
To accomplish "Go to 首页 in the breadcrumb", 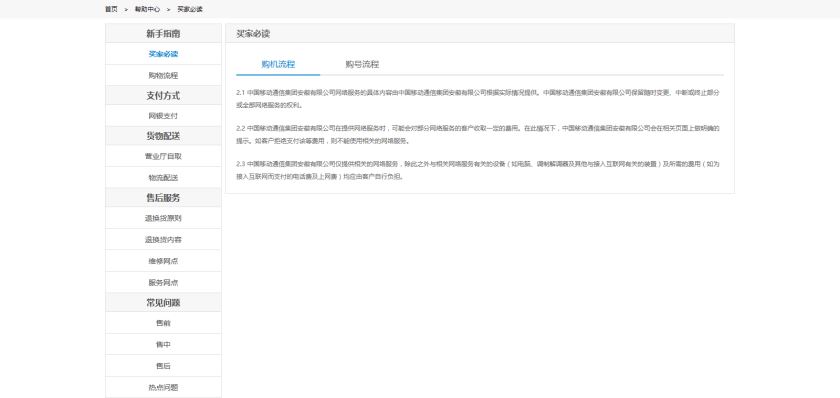I will pyautogui.click(x=111, y=9).
